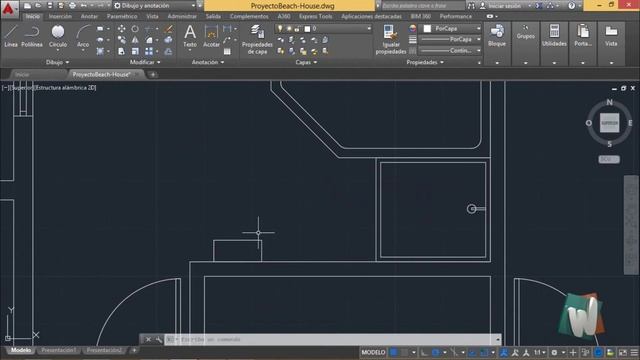The width and height of the screenshot is (640, 360).
Task: Toggle the layer 0 on/off lightbulb
Action: [x=280, y=29]
